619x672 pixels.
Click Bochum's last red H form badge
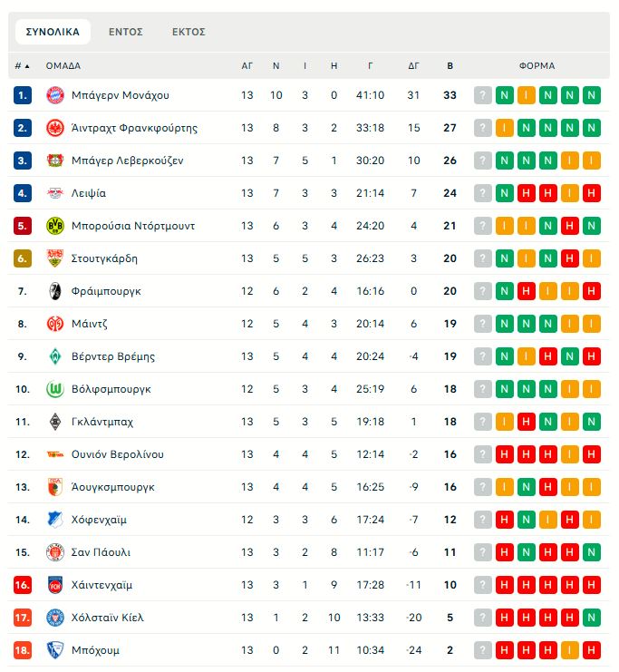pyautogui.click(x=592, y=650)
